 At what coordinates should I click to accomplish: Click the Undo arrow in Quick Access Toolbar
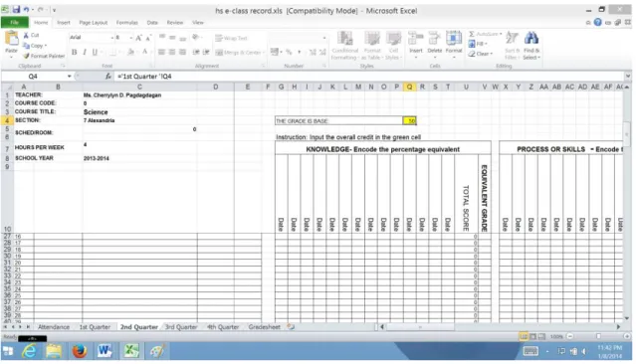26,9
